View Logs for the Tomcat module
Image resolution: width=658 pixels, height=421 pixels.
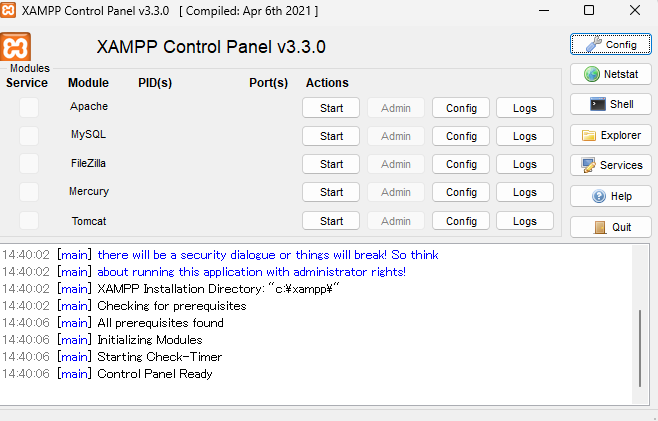click(x=525, y=221)
